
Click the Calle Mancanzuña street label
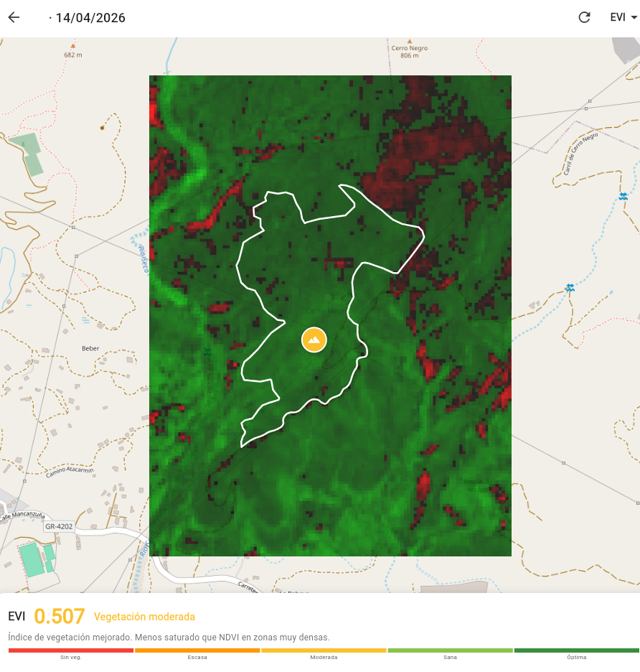point(22,515)
